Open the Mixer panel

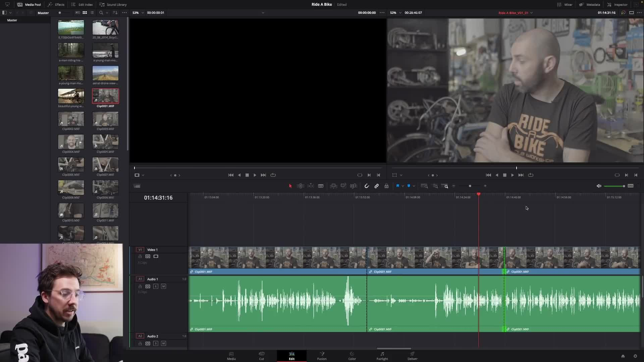pyautogui.click(x=564, y=4)
